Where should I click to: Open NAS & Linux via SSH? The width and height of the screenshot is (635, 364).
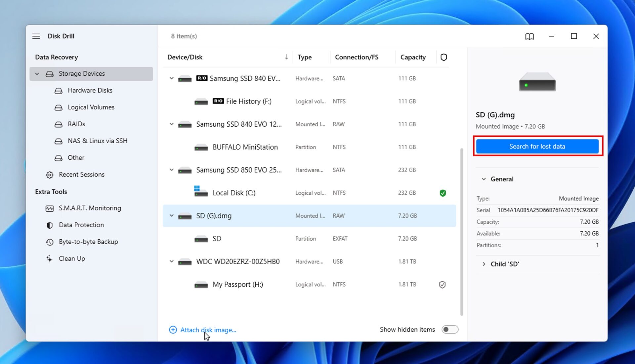[98, 141]
